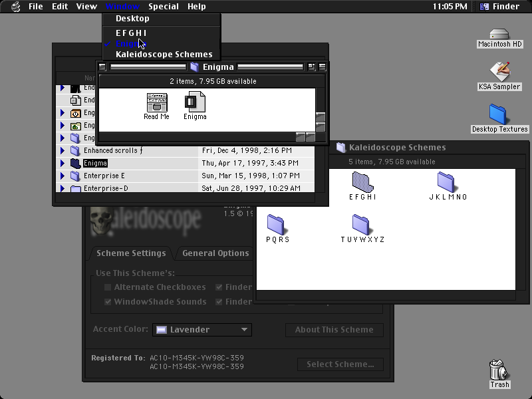
Task: Click the date Thu, Apr 17, 1997, 3:43 PM
Action: point(250,163)
